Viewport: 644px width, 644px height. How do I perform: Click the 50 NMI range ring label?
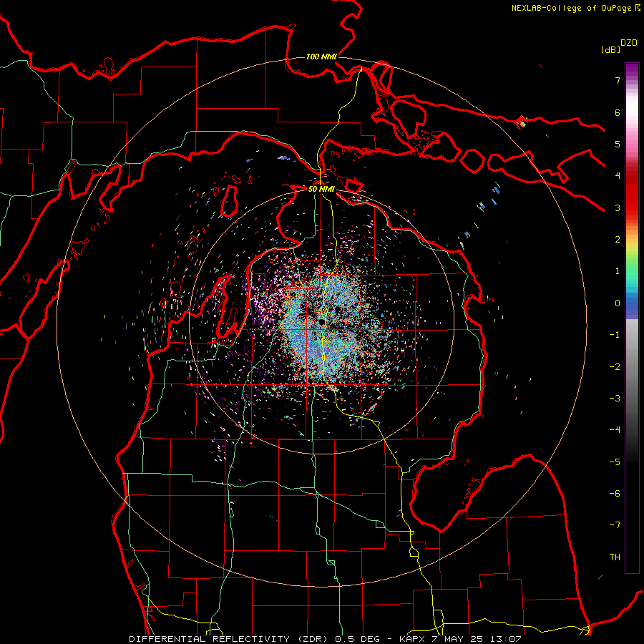click(321, 189)
